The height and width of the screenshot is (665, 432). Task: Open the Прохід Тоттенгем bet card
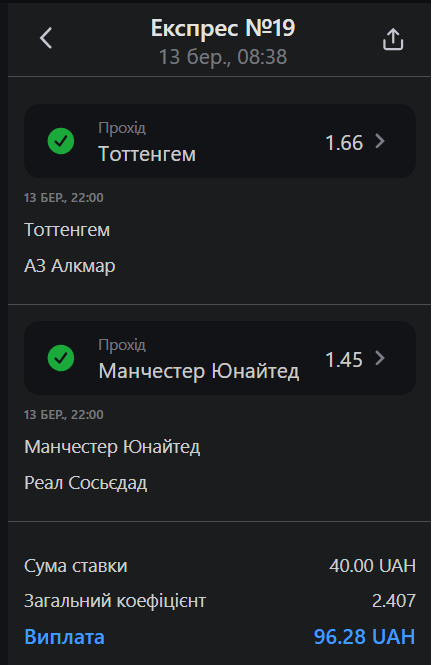point(220,141)
